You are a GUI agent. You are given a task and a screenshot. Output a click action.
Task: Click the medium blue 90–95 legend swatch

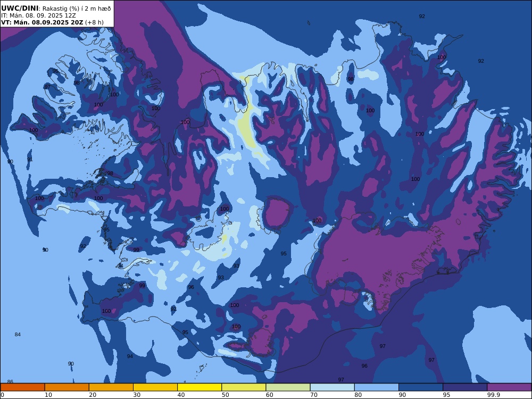(x=421, y=387)
